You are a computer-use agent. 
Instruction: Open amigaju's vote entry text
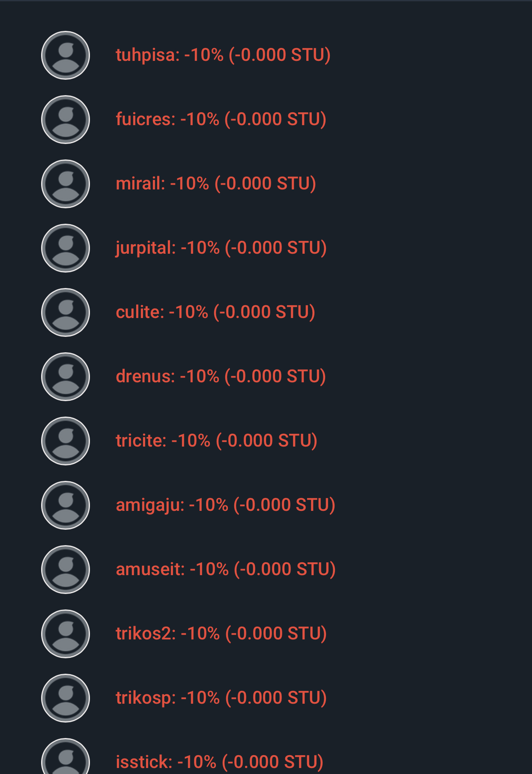click(x=225, y=505)
